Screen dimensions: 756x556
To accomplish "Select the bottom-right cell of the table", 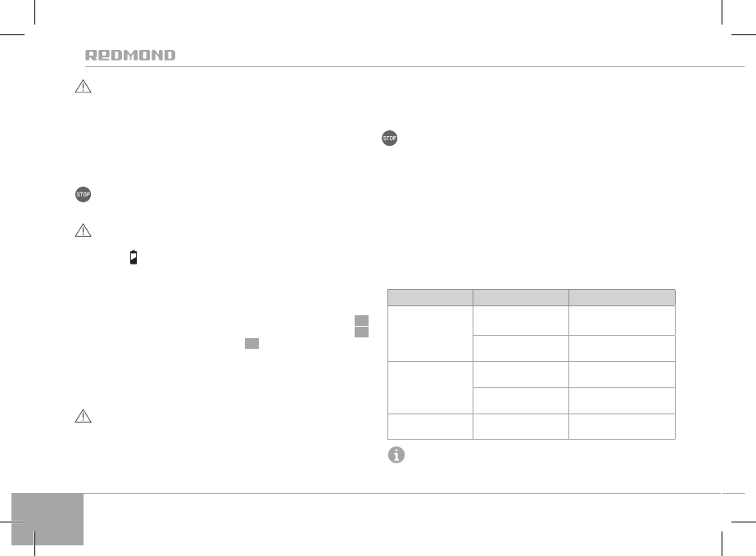I will [622, 427].
